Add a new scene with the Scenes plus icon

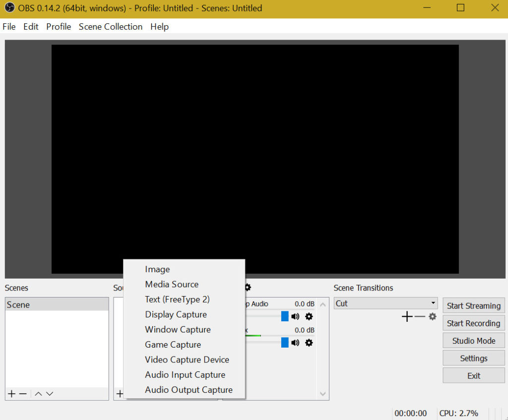pyautogui.click(x=12, y=394)
